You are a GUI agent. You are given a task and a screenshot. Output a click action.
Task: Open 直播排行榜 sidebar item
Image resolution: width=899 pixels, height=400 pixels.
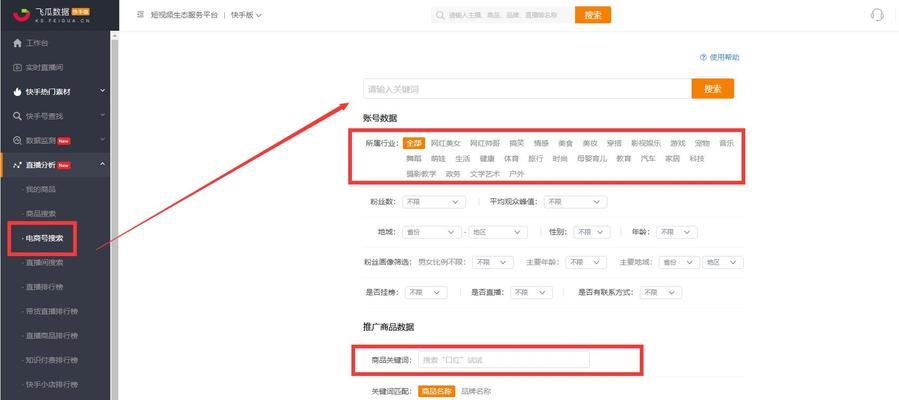click(44, 287)
